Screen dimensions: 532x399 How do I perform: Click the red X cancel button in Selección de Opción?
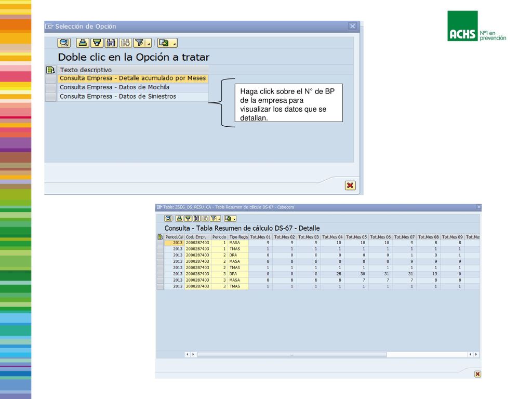[350, 185]
